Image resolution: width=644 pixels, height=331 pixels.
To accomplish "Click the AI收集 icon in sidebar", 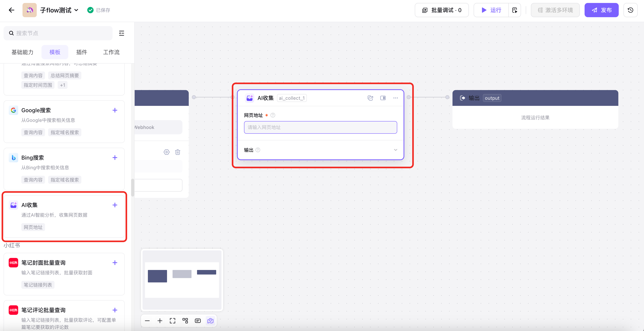I will pyautogui.click(x=13, y=205).
